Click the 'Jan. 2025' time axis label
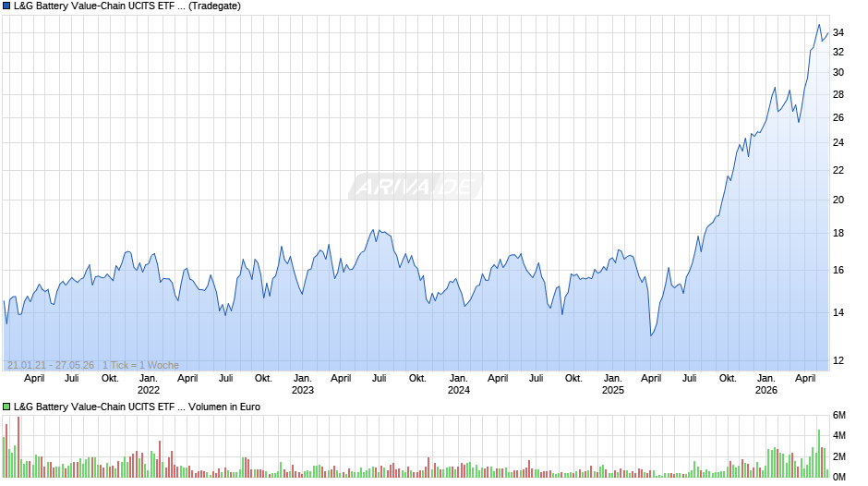Image resolution: width=868 pixels, height=486 pixels. 613,384
